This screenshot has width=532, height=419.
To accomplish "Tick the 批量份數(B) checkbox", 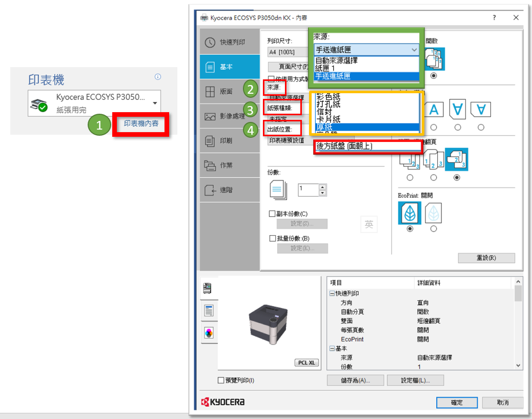I will (x=272, y=238).
